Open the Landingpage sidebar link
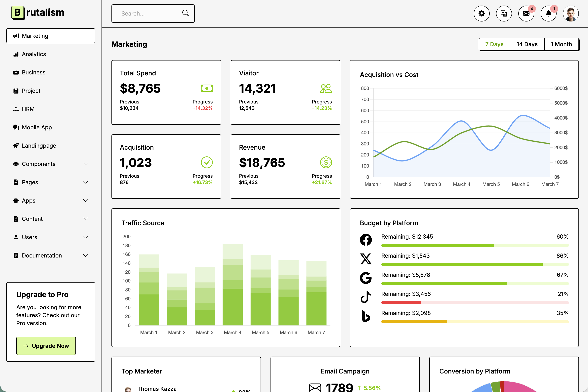588x392 pixels. [x=51, y=146]
